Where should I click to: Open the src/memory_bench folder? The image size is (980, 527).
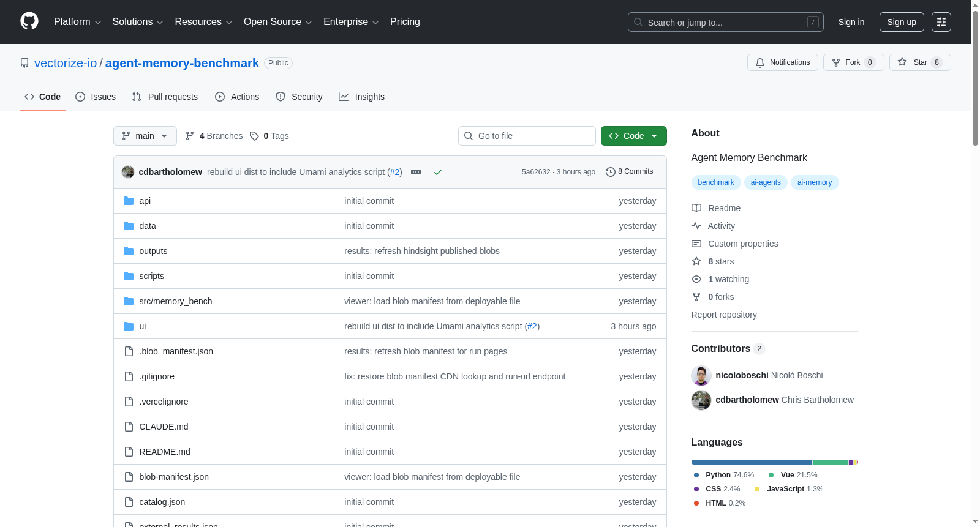[x=176, y=301]
